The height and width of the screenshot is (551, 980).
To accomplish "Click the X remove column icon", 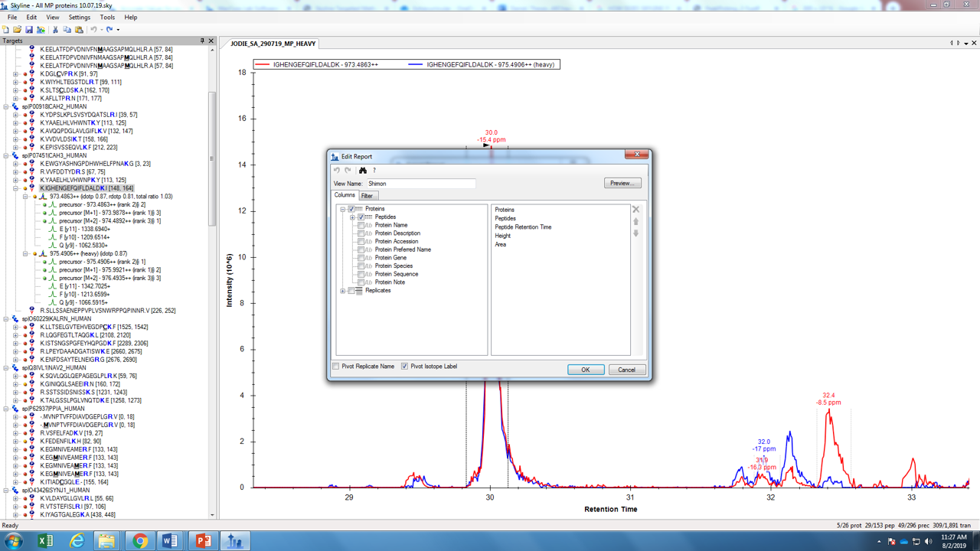I will 635,209.
